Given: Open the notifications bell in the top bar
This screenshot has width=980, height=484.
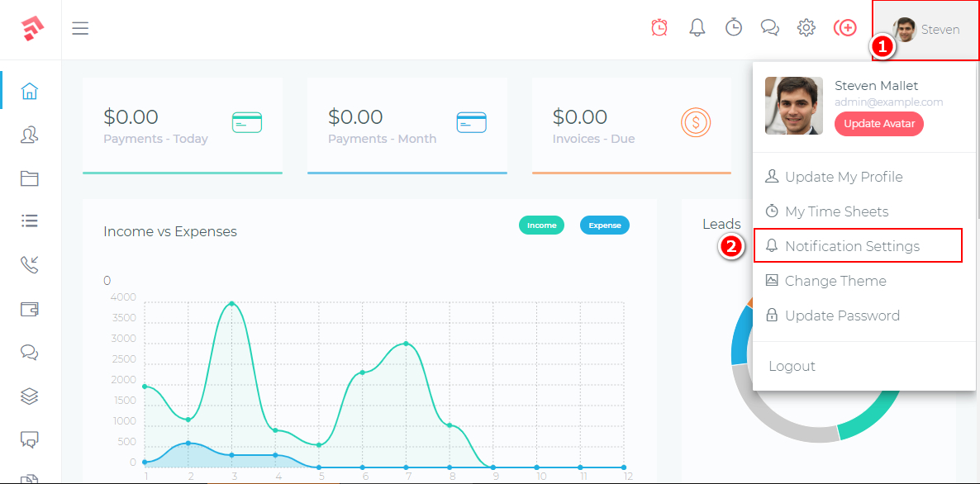Looking at the screenshot, I should coord(697,28).
